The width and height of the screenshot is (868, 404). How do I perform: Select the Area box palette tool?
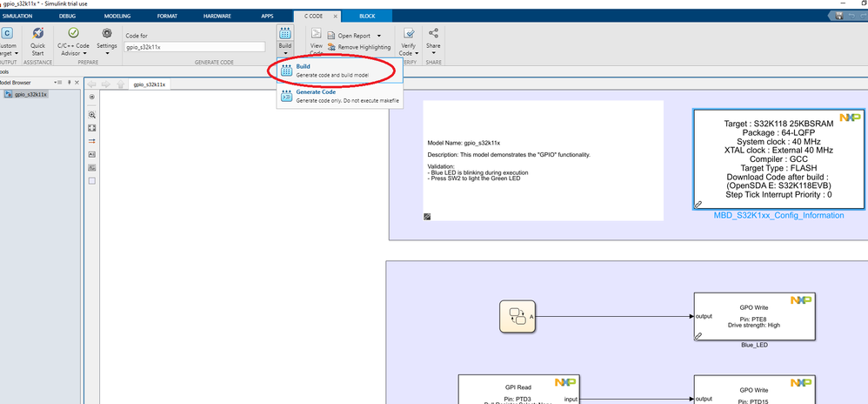(92, 180)
